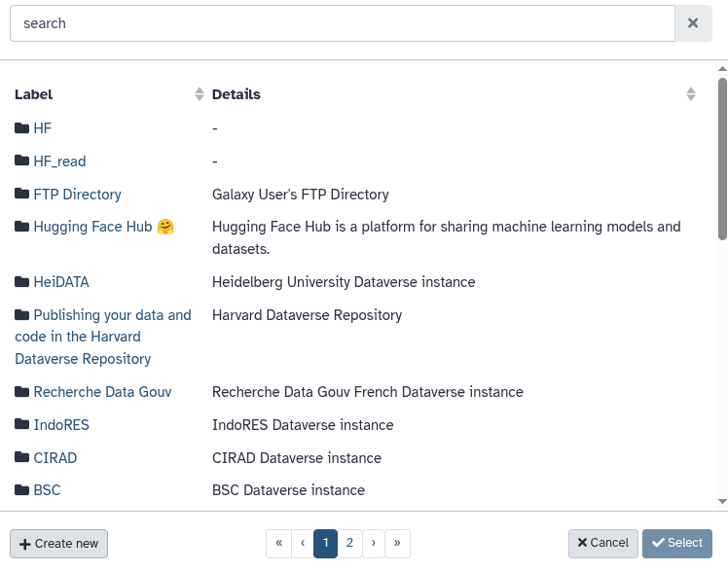Screen dimensions: 728x572
Task: Cancel the file source dialog
Action: coord(603,543)
